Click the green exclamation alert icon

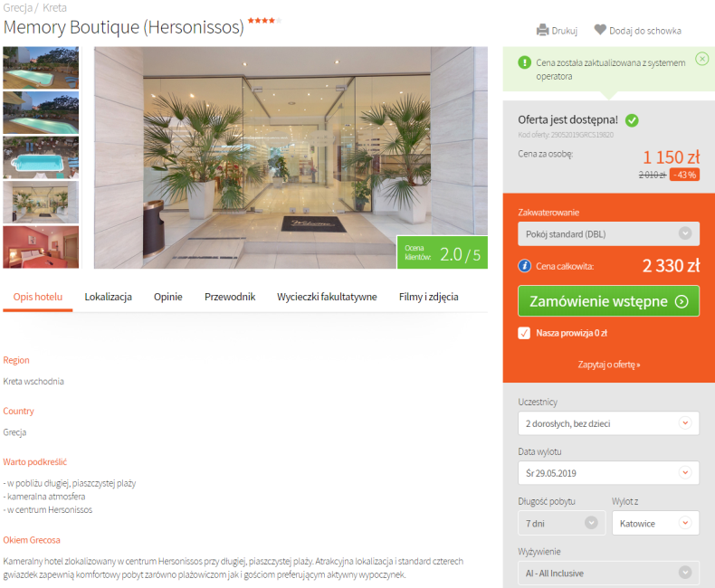click(524, 62)
